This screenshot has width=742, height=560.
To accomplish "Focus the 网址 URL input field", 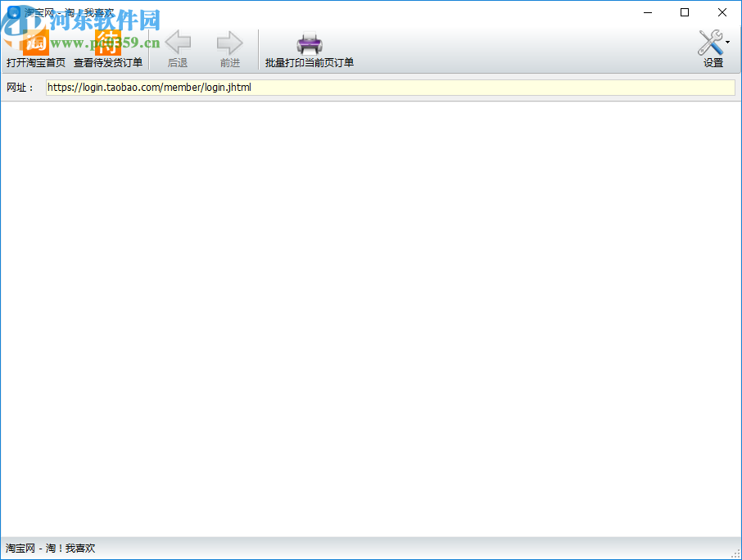I will (390, 88).
